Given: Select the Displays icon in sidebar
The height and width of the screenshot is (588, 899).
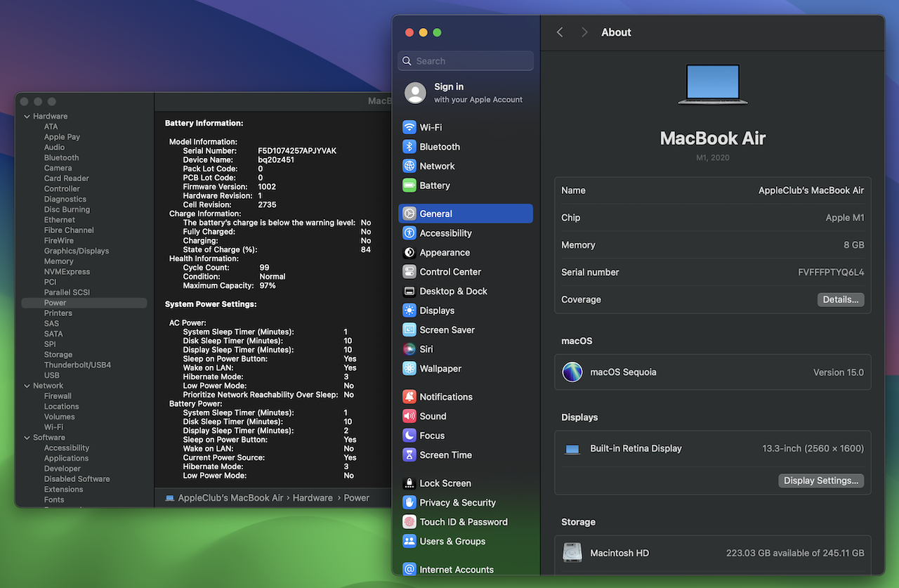Looking at the screenshot, I should click(x=409, y=311).
